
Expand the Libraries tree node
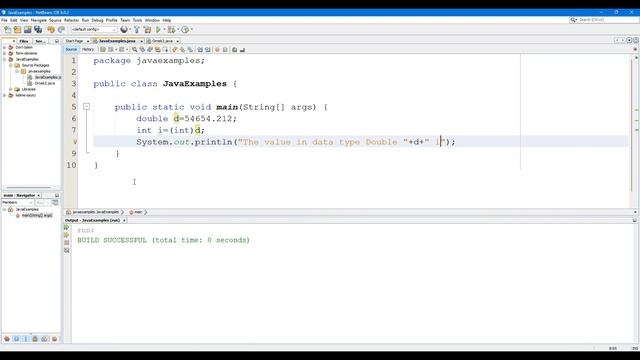click(11, 89)
